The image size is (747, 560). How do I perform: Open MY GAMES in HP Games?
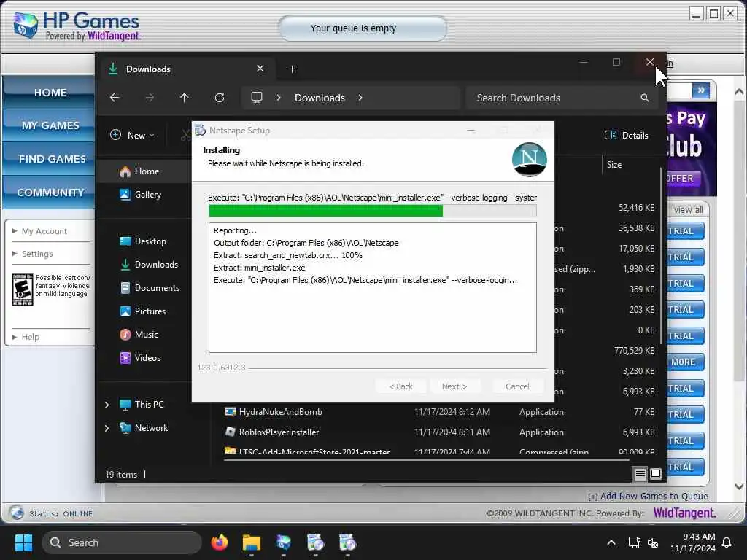coord(50,125)
